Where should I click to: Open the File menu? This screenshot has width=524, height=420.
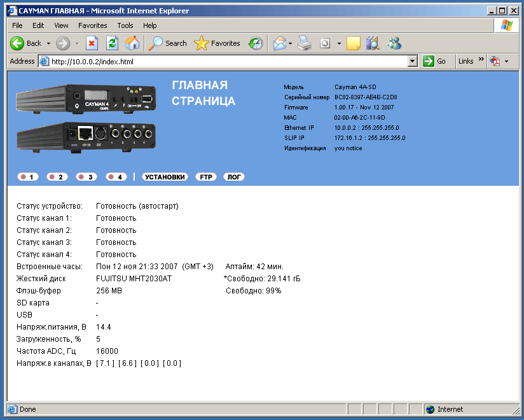tap(17, 25)
